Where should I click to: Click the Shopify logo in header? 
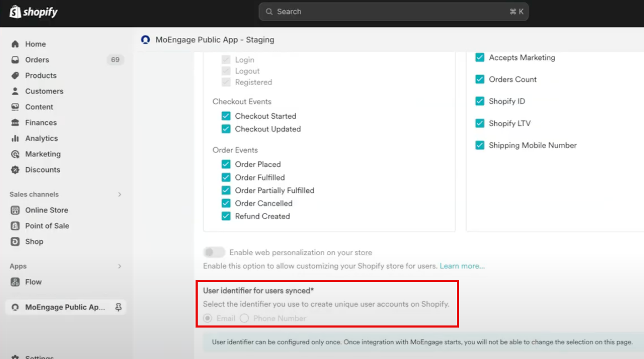point(33,12)
